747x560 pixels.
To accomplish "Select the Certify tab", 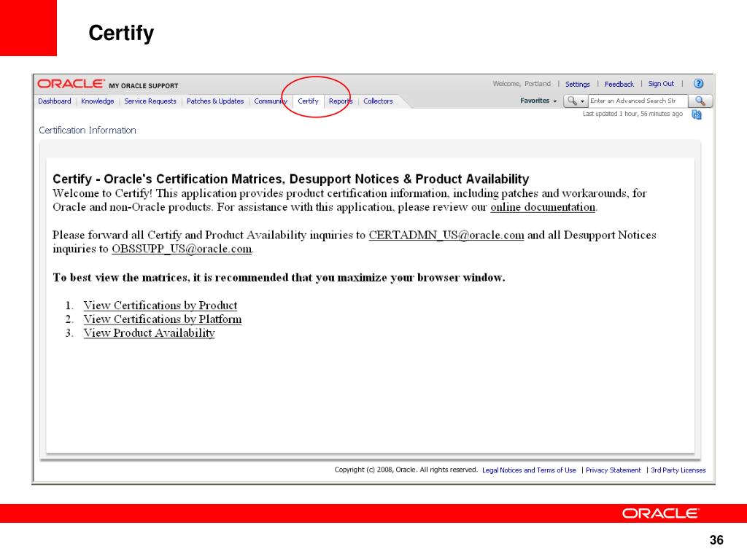I will 309,101.
